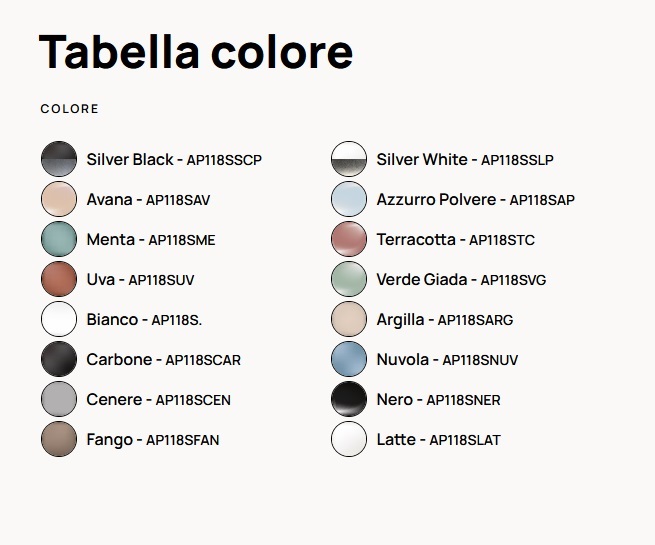Pick the Menta green color circle
The height and width of the screenshot is (545, 655).
(59, 239)
